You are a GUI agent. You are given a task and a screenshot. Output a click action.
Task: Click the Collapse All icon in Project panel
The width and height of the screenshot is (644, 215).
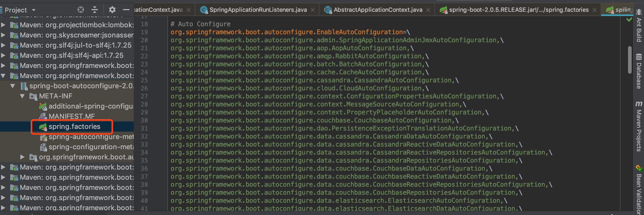coord(95,10)
